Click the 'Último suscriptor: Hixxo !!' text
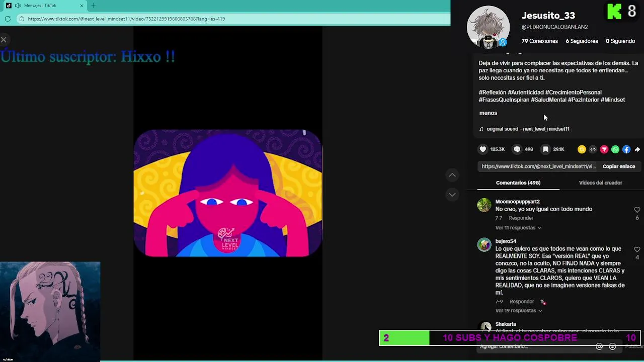The width and height of the screenshot is (644, 362). tap(88, 57)
